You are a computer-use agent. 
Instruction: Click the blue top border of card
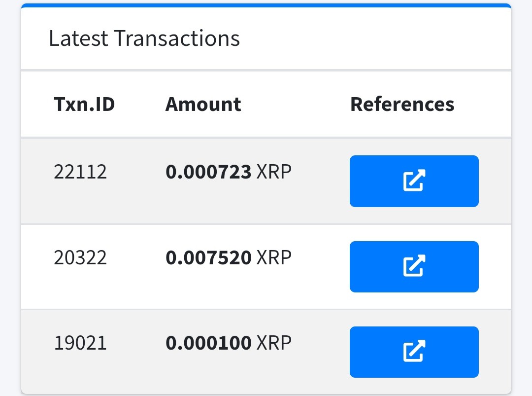coord(266,5)
